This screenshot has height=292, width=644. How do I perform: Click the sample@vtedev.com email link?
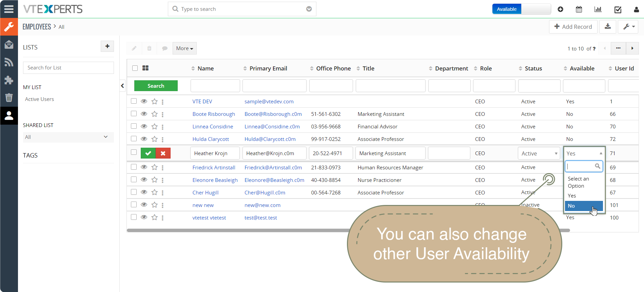pos(269,102)
